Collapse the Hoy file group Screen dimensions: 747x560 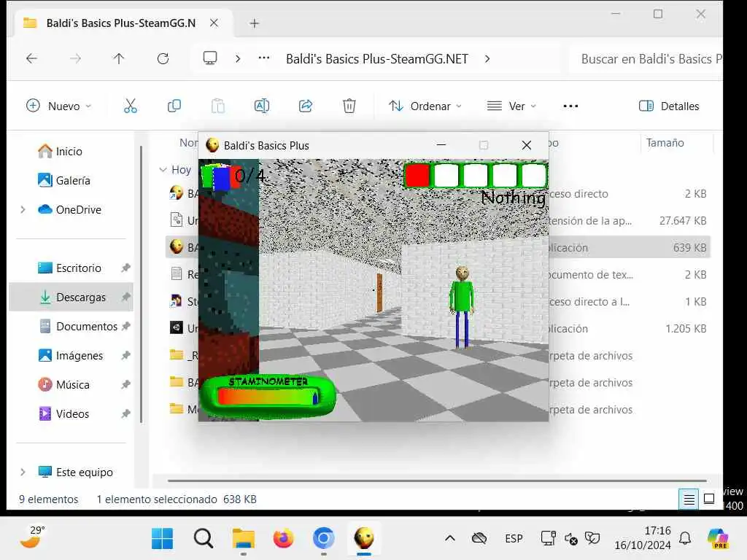[x=163, y=169]
